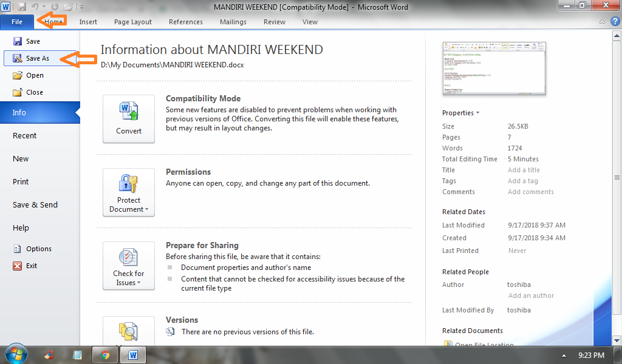
Task: Click Add a tag field
Action: click(x=523, y=181)
